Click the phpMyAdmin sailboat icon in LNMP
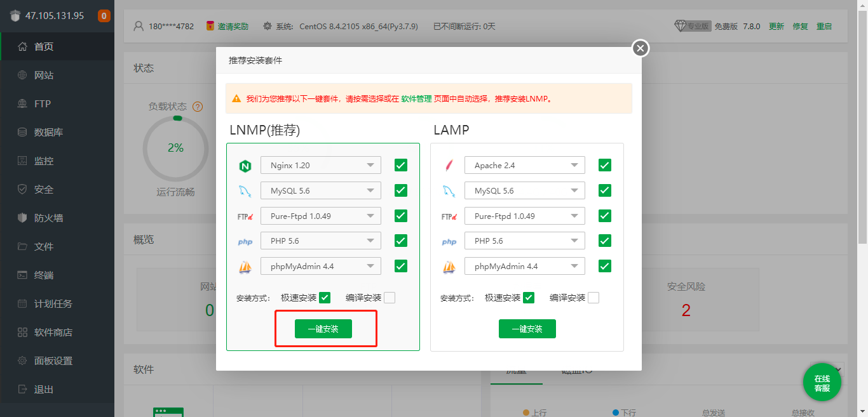Viewport: 868px width, 417px height. tap(245, 267)
